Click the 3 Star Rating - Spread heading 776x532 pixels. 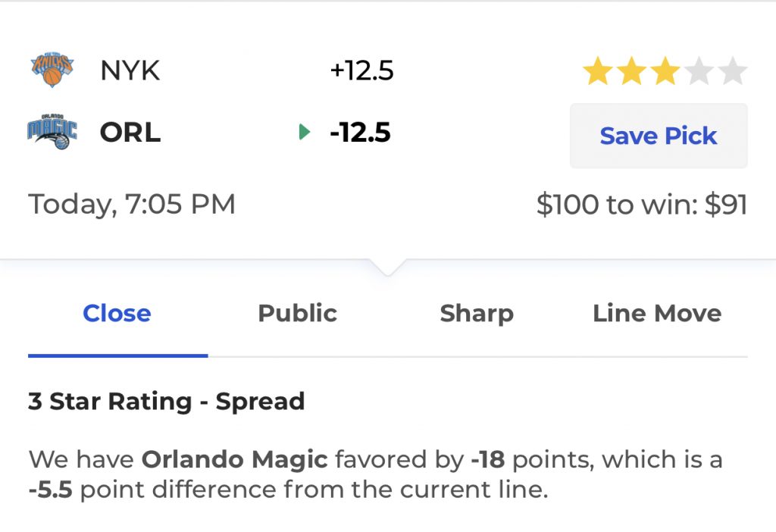[166, 401]
